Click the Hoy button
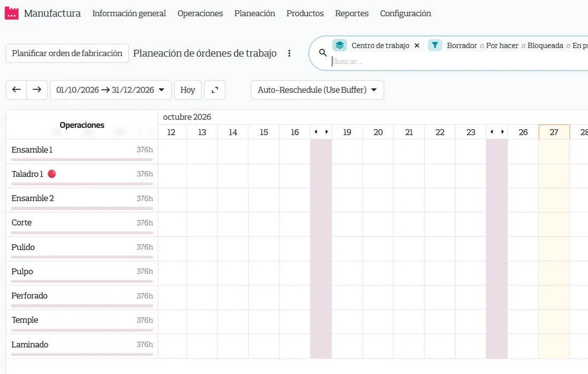The height and width of the screenshot is (374, 588). 188,90
